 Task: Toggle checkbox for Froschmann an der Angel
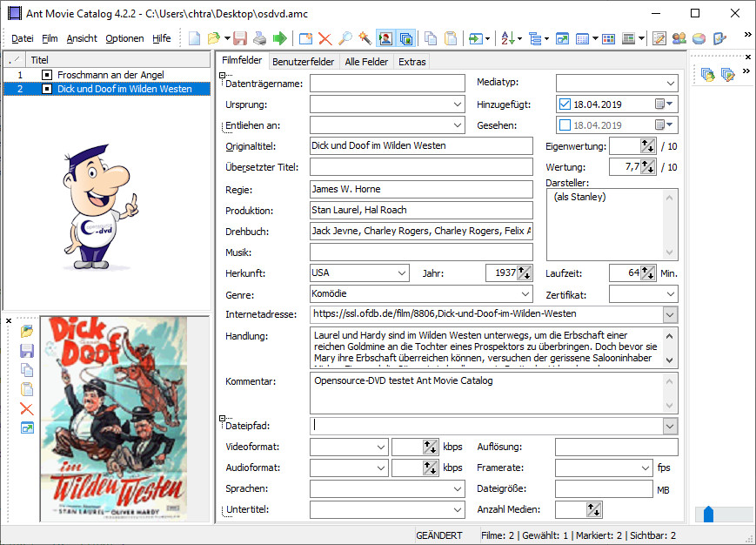click(47, 75)
